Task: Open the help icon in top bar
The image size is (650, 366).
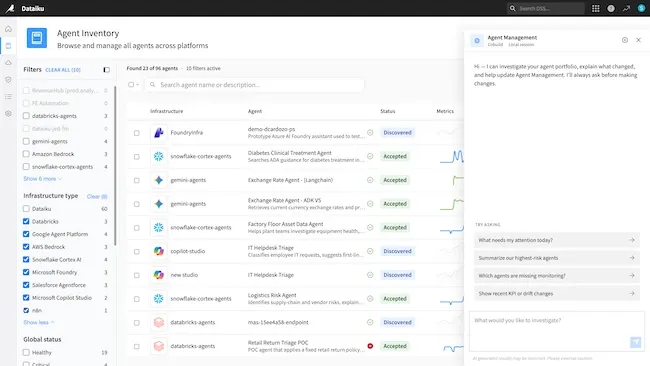Action: point(611,8)
